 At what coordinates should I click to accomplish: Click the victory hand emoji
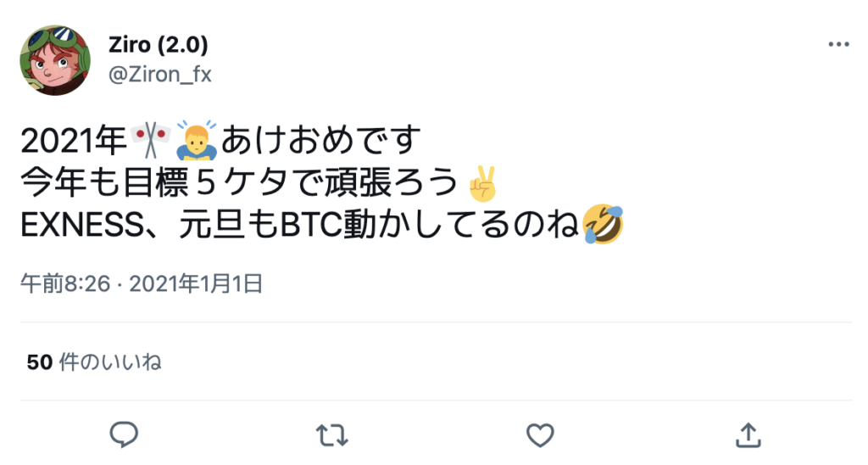pos(482,183)
